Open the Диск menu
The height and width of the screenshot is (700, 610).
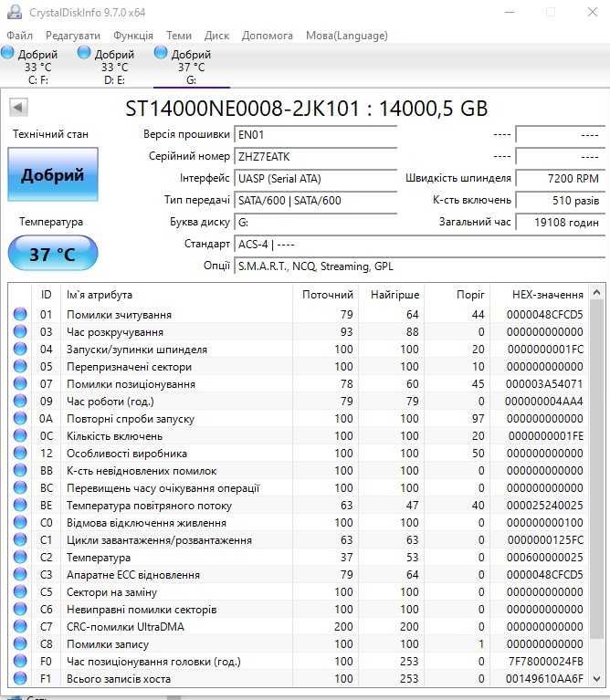[216, 36]
